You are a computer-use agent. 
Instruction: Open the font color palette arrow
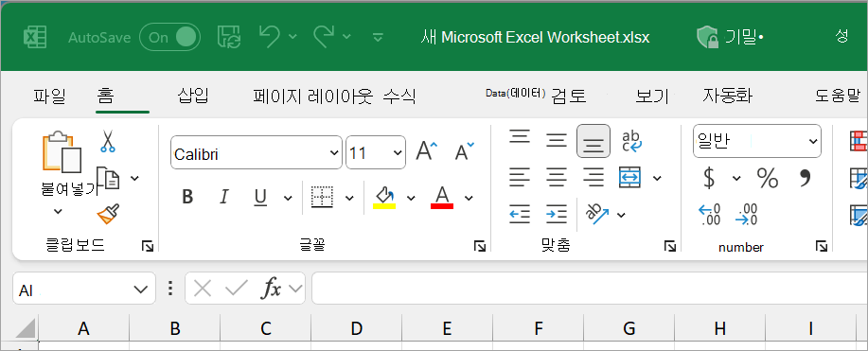tap(469, 198)
